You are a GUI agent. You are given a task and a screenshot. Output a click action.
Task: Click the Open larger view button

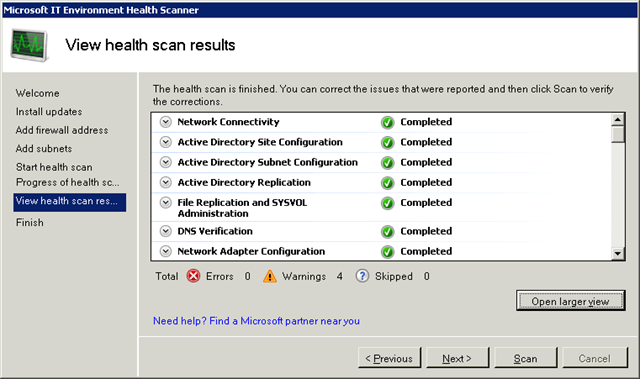click(570, 301)
